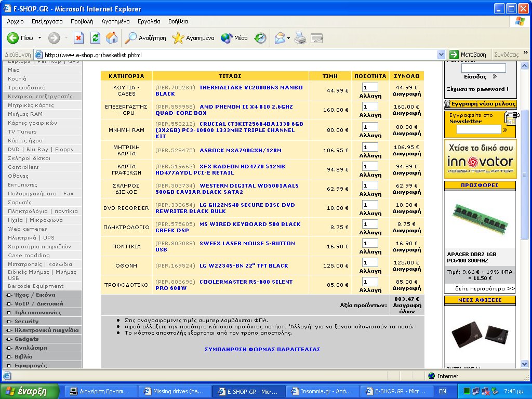Click the ΣΥΜΠΛΗΡΩΣΗ ΦΟΡΜΑΣ ΠΑΡΑΓΓΕΛΙΑΣ link
Viewport: 532px width, 399px height.
262,349
